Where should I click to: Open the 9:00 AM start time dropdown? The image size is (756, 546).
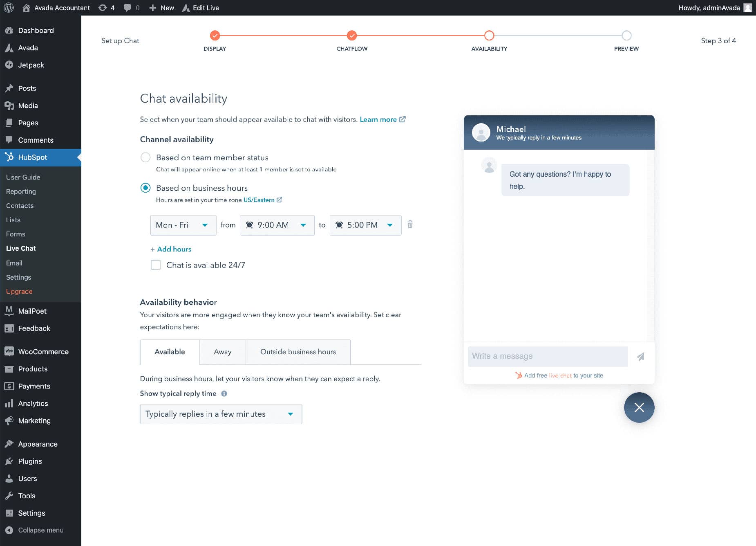click(x=277, y=225)
